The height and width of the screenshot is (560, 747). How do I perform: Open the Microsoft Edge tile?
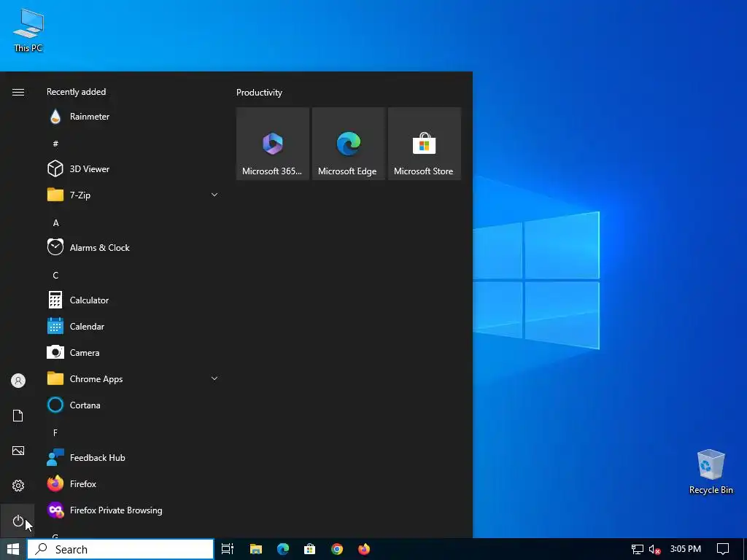(348, 144)
